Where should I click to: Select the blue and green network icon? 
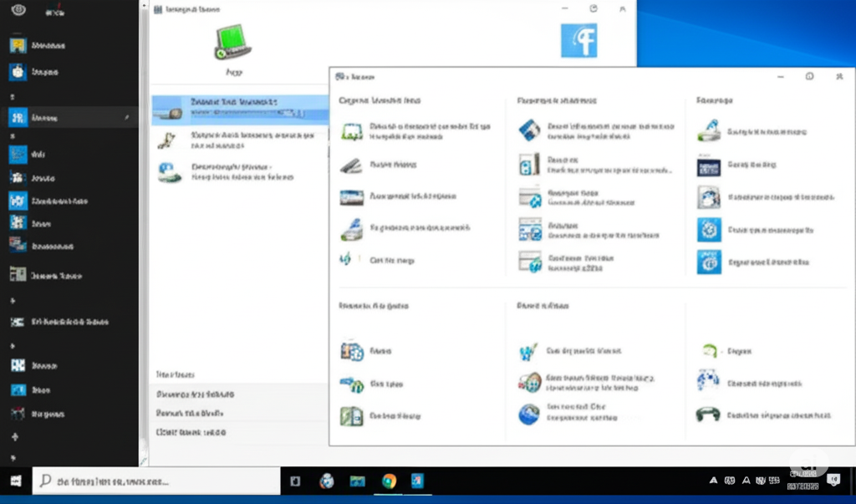point(352,384)
